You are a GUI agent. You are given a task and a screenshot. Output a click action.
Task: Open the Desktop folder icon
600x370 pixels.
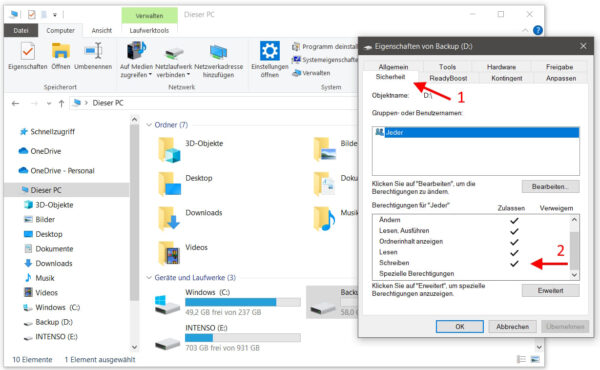(169, 184)
